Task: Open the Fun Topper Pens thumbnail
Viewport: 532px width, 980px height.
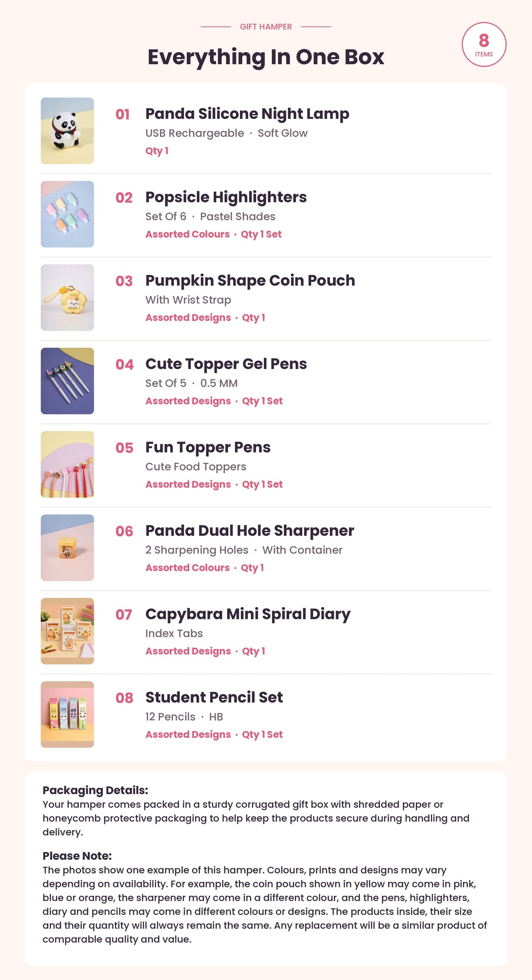Action: pos(67,464)
